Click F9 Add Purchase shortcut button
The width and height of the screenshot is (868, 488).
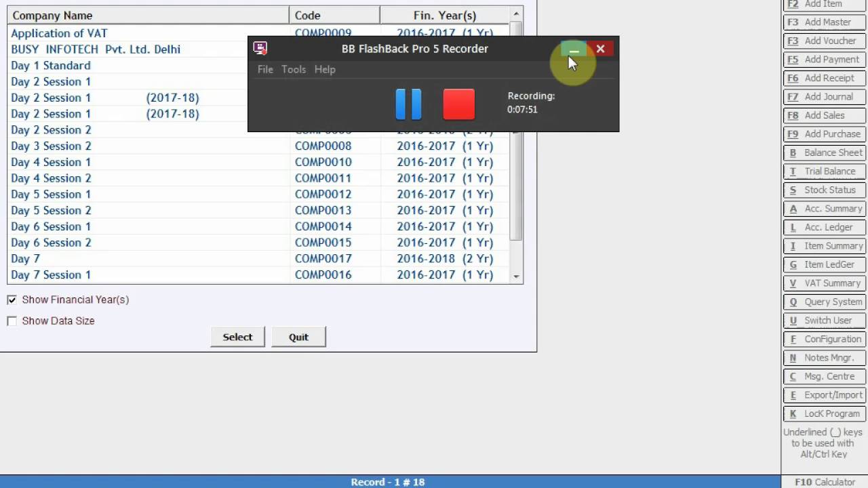click(825, 134)
